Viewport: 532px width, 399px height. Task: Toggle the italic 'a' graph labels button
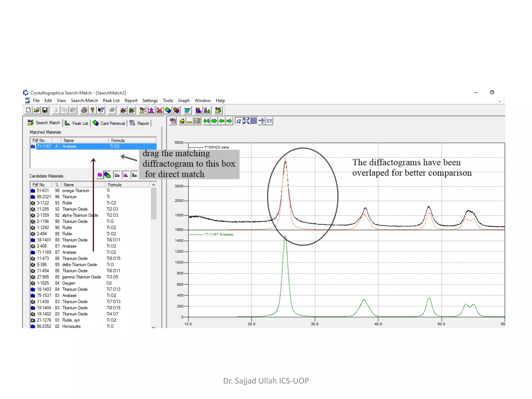238,121
